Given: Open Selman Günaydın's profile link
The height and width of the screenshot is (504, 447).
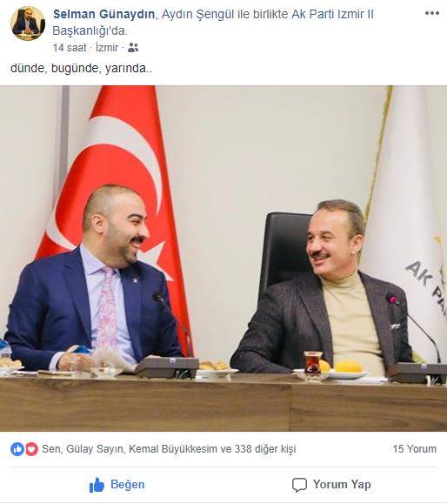Looking at the screenshot, I should (103, 14).
